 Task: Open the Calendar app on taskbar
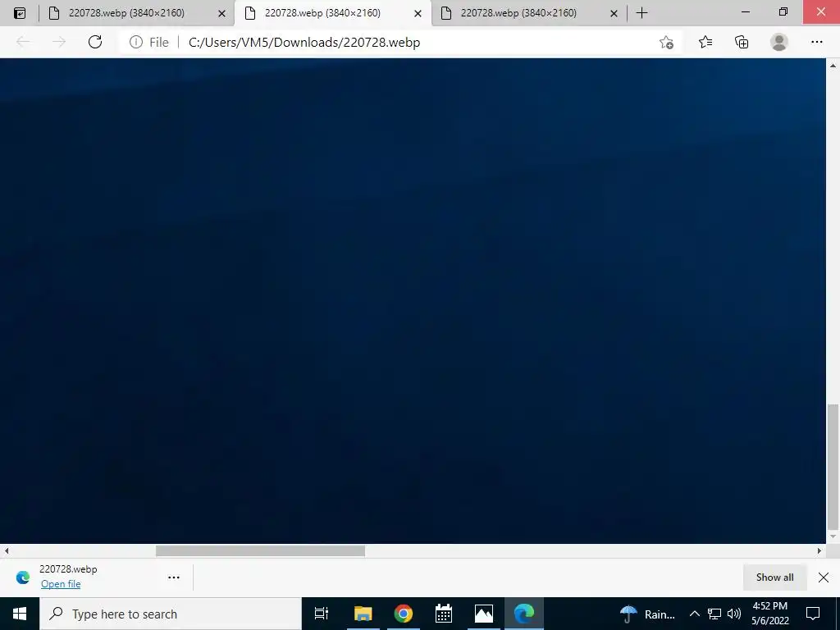444,614
